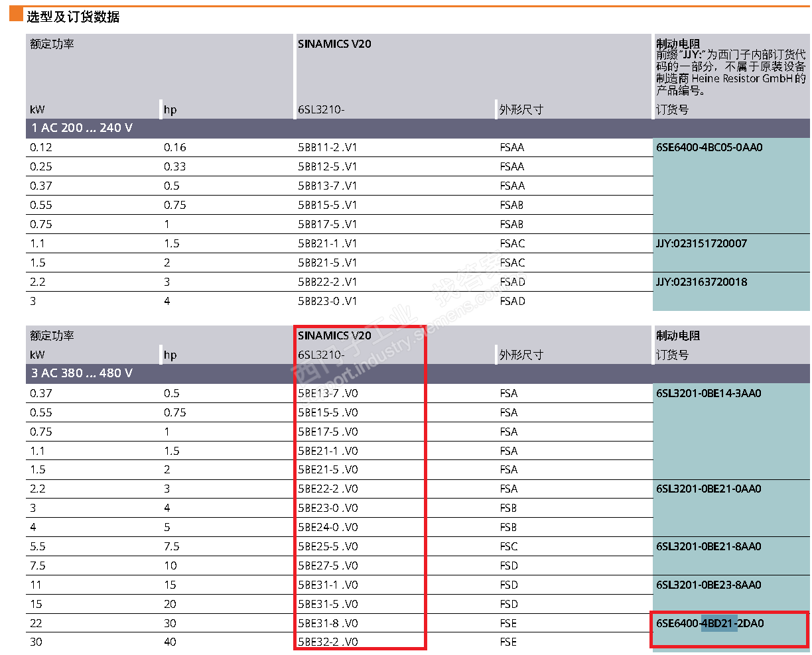
Task: Click the note about the JJY: prefix
Action: 731,72
